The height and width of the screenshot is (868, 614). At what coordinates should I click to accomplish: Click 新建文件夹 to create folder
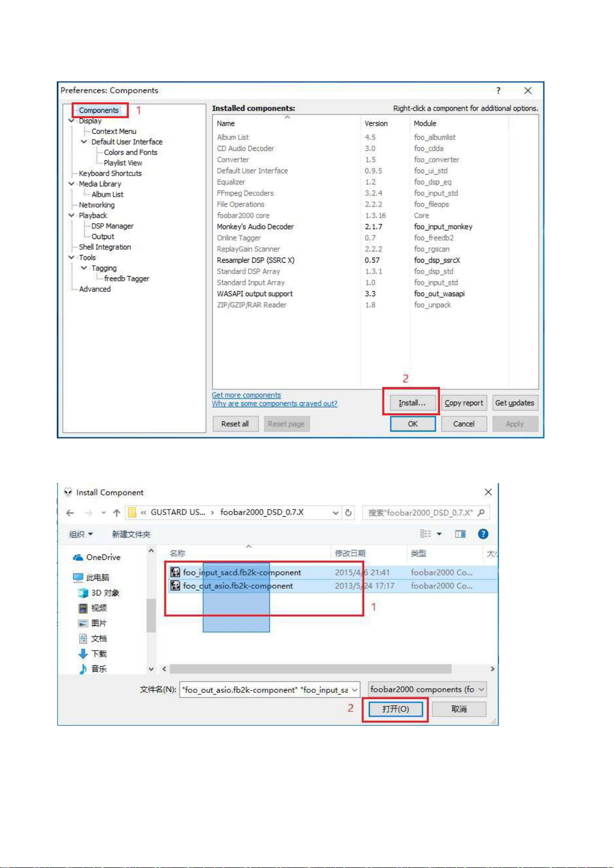[131, 534]
